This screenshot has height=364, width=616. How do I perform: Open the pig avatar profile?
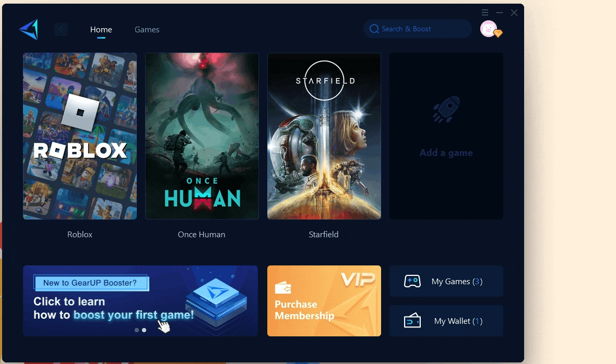click(x=488, y=29)
